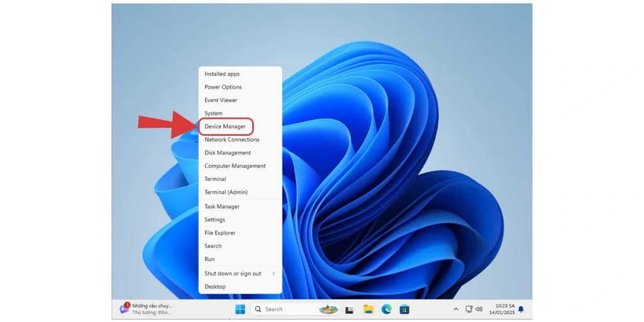Select Network Connections menu item
This screenshot has height=322, width=644.
(232, 140)
